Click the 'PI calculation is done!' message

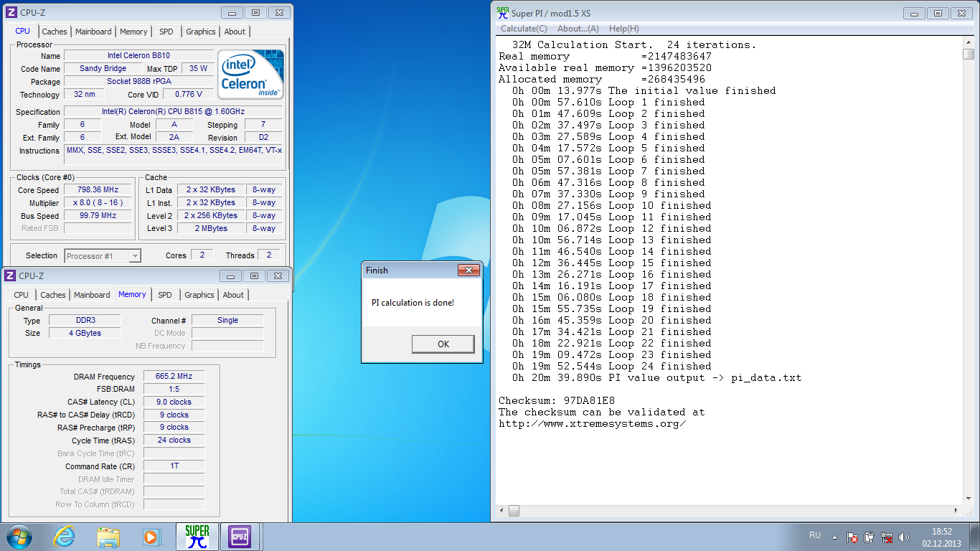(x=413, y=303)
